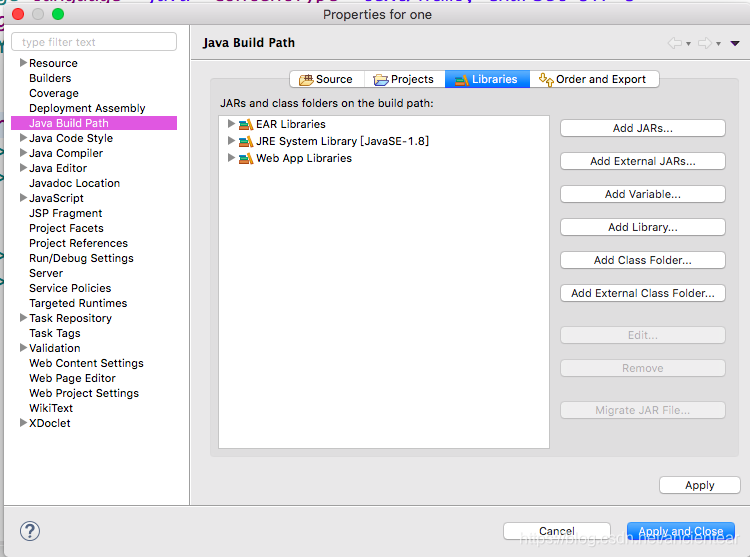Expand the Web App Libraries node

(231, 158)
